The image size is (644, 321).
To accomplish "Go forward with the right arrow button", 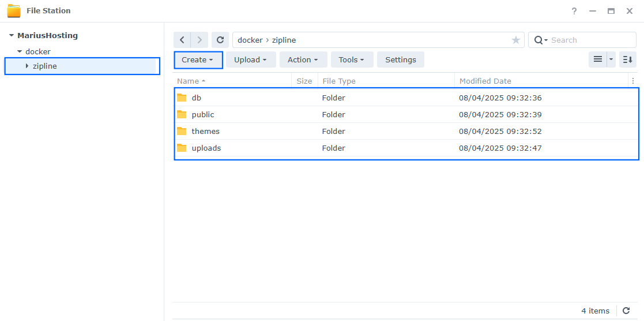I will click(199, 40).
